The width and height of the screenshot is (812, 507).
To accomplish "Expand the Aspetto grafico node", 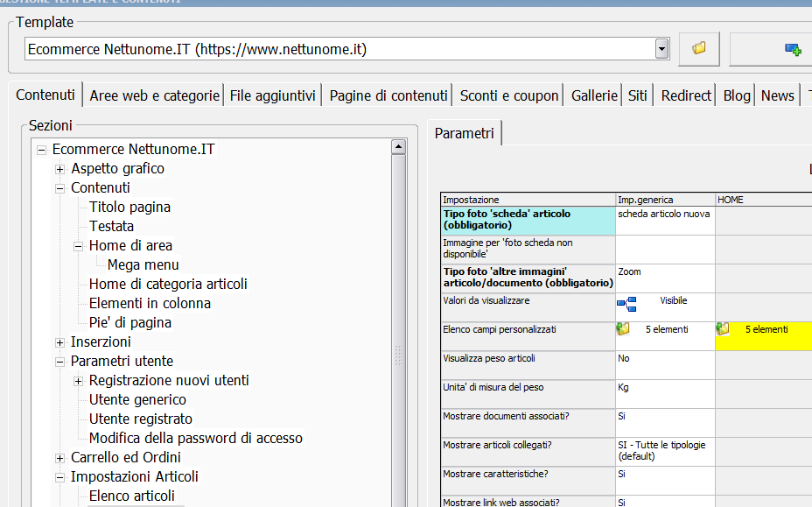I will tap(60, 170).
